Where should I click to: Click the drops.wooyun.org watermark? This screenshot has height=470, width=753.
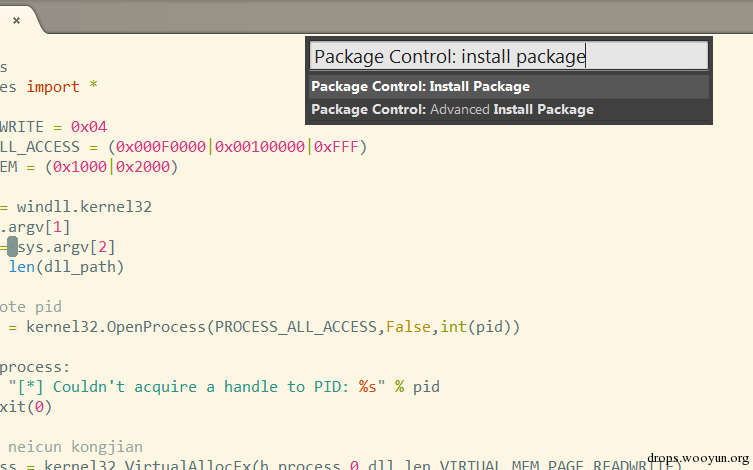[698, 458]
